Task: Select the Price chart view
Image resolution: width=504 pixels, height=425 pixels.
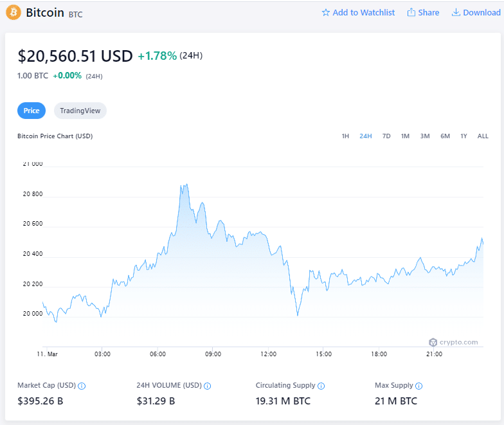Action: point(32,111)
